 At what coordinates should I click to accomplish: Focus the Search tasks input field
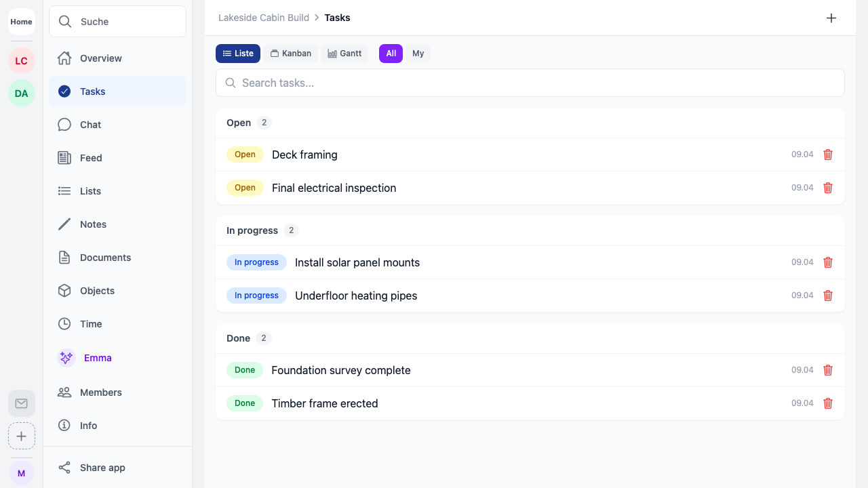529,83
